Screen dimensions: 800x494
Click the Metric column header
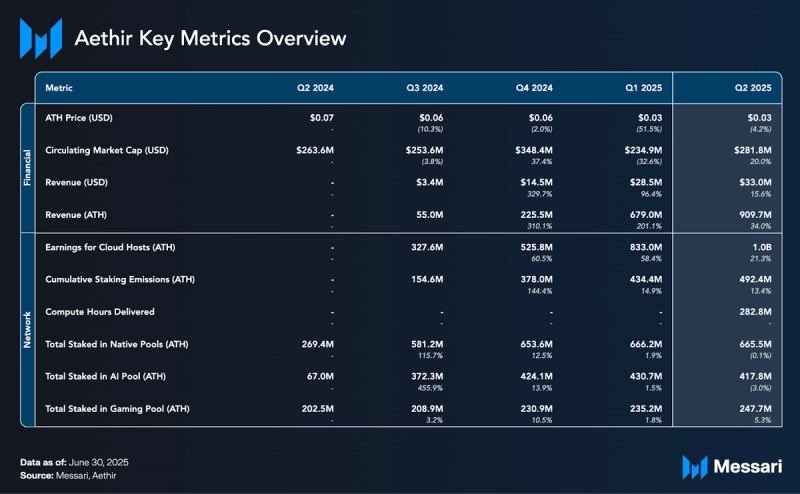click(59, 88)
